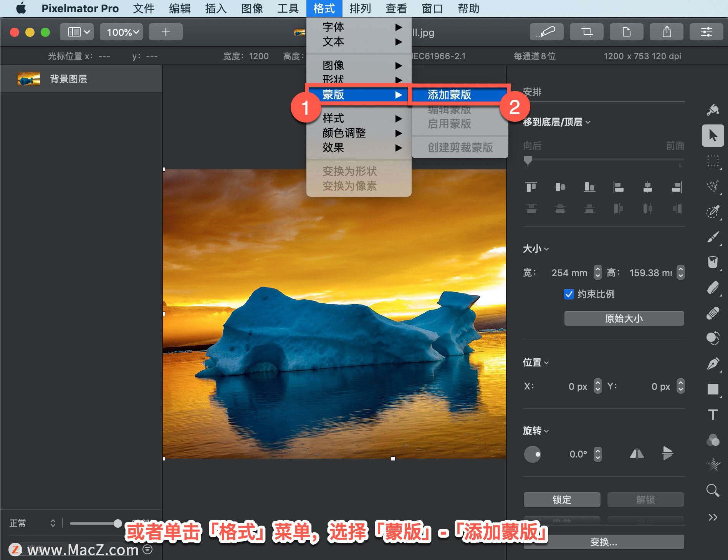Click the 高 159.38 mm field
This screenshot has height=560, width=728.
tap(651, 273)
